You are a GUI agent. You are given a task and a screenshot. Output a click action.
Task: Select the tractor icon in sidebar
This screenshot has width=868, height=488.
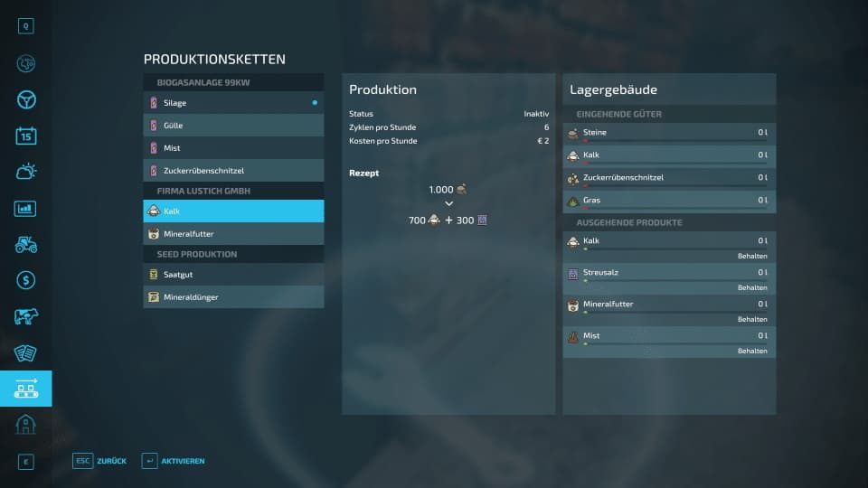click(25, 244)
